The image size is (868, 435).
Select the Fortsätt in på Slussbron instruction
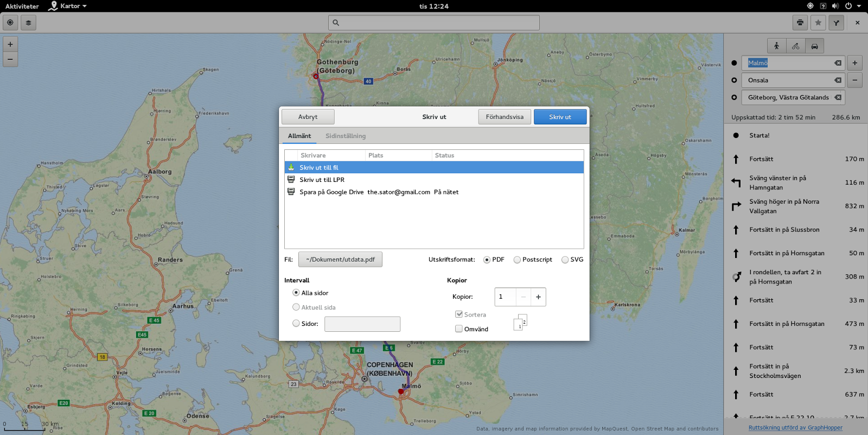[x=796, y=230]
